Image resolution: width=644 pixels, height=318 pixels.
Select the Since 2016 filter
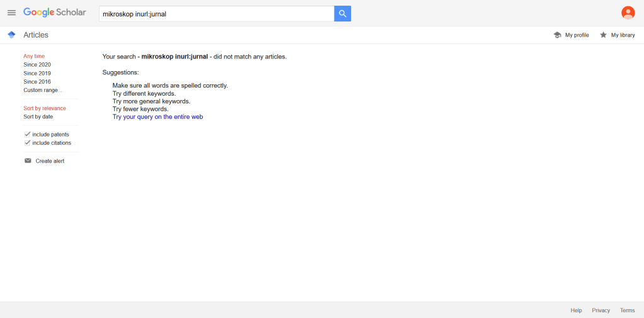[x=37, y=82]
